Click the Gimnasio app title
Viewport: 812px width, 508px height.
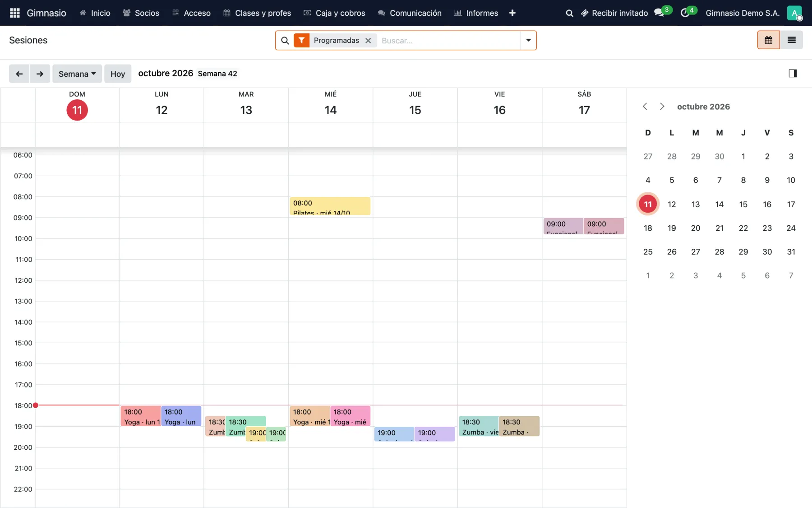[46, 13]
